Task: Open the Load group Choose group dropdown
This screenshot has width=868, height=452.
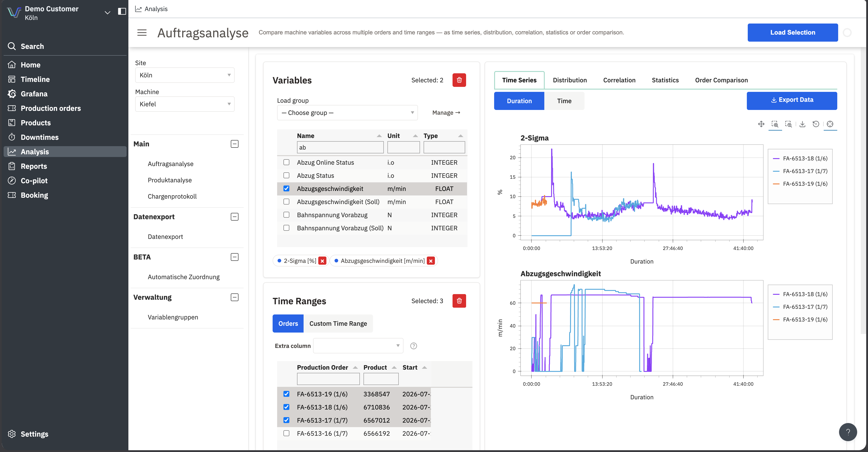Action: pyautogui.click(x=347, y=113)
